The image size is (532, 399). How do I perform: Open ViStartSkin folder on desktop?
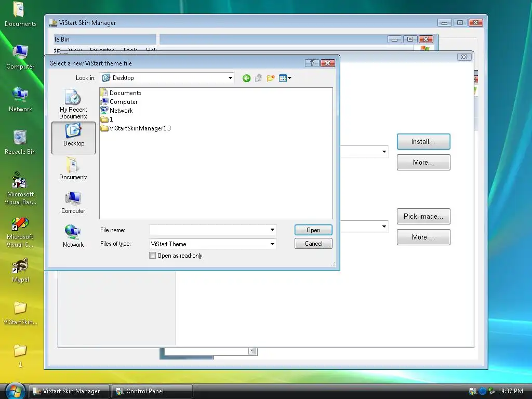20,313
